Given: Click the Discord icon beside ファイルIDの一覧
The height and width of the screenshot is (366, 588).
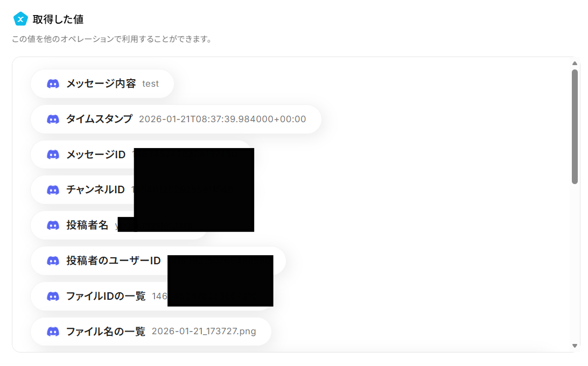Looking at the screenshot, I should pyautogui.click(x=53, y=296).
